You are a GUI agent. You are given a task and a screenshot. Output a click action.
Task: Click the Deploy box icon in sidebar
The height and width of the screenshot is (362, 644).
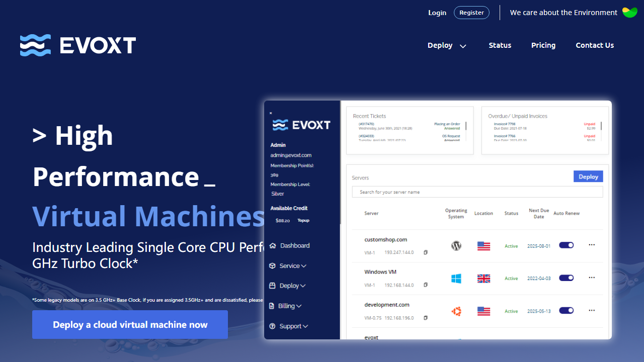[x=273, y=286]
